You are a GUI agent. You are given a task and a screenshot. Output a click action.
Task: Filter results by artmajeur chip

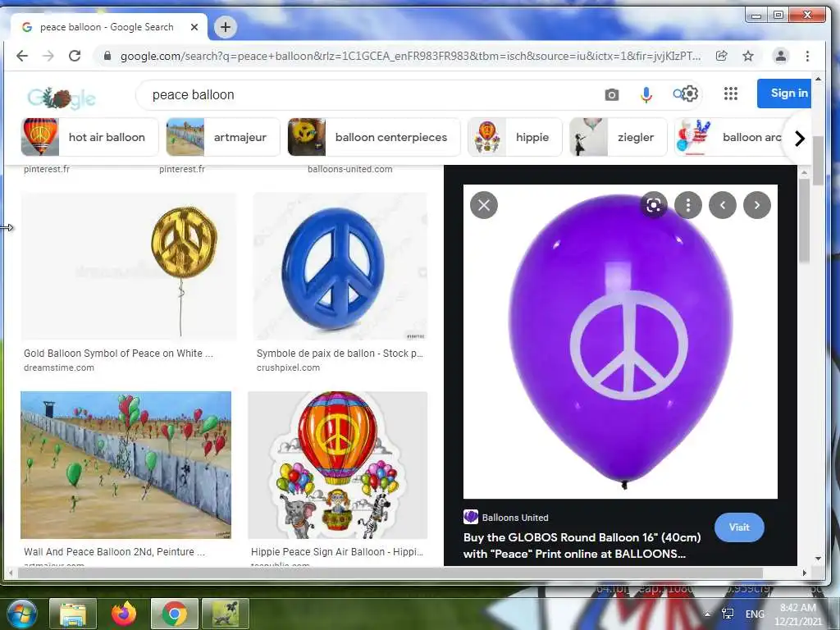(223, 137)
